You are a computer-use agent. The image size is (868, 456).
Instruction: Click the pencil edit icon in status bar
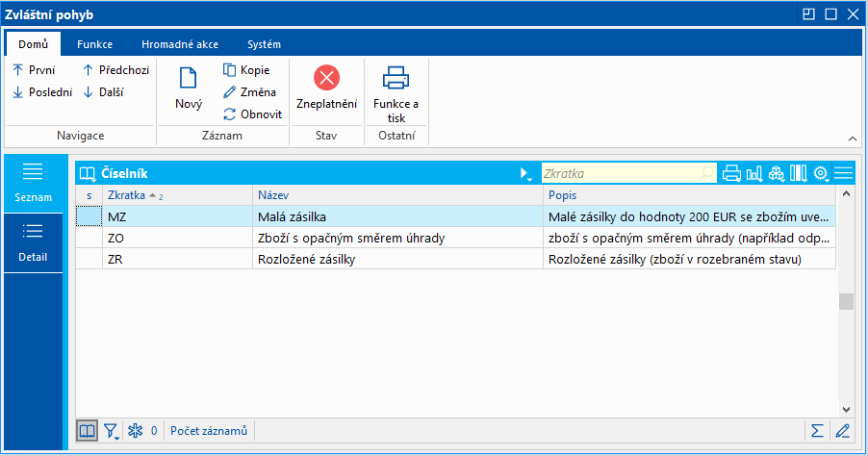click(843, 431)
